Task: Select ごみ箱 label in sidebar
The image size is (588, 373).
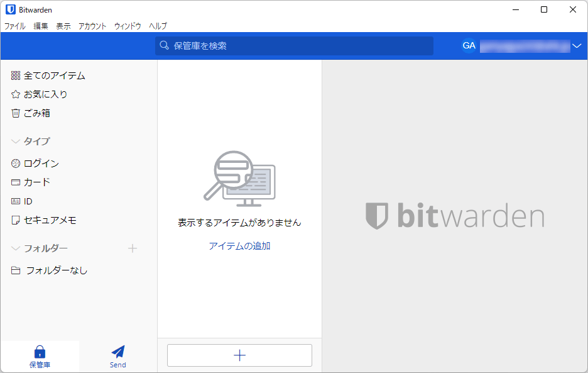Action: (x=36, y=113)
